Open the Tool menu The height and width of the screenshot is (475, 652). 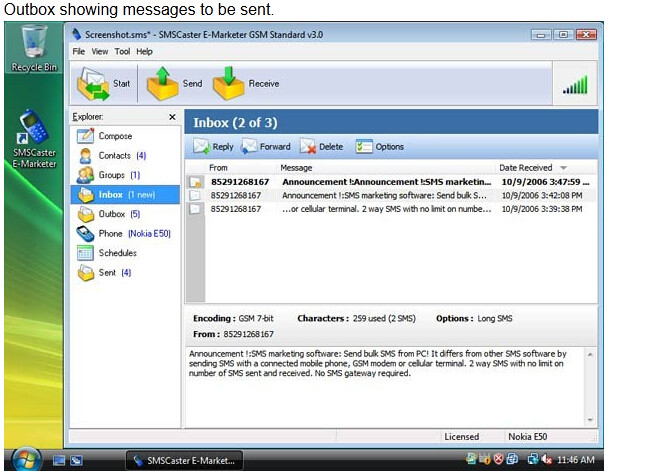(122, 51)
